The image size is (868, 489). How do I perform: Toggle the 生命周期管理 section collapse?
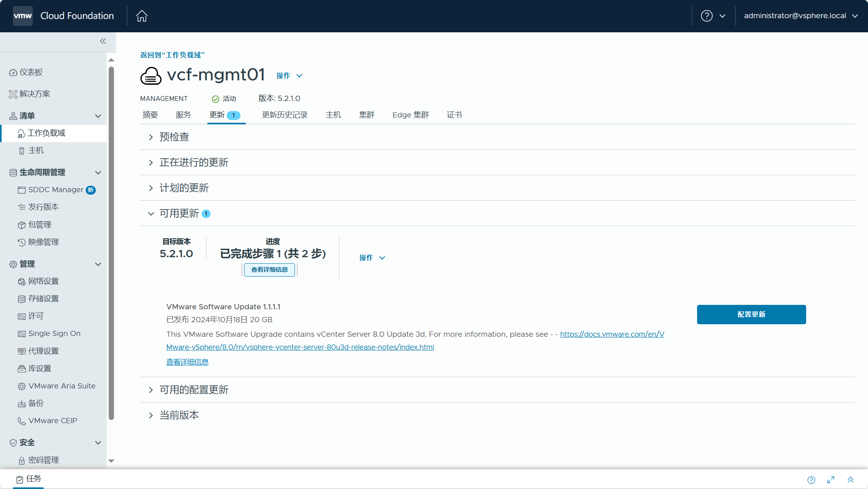97,172
